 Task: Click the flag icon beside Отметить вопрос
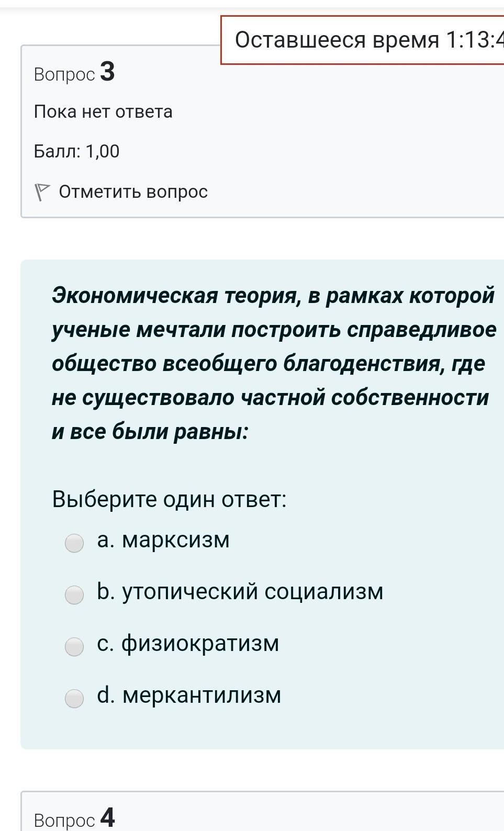(x=41, y=192)
